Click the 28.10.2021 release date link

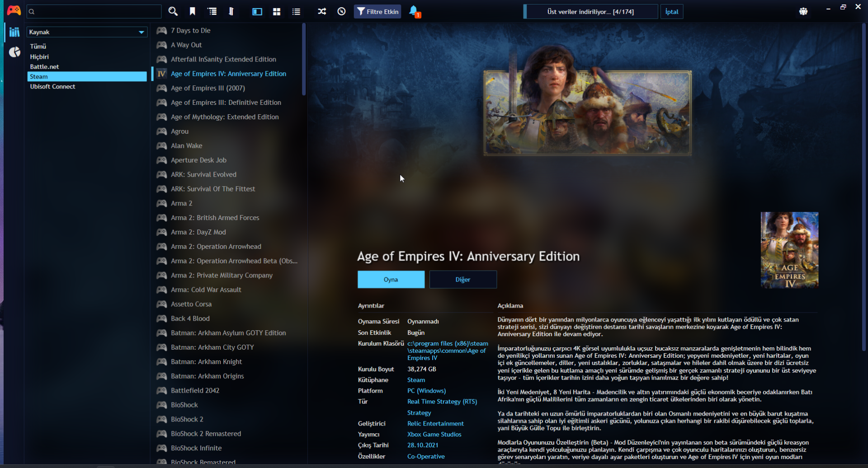[x=423, y=445]
